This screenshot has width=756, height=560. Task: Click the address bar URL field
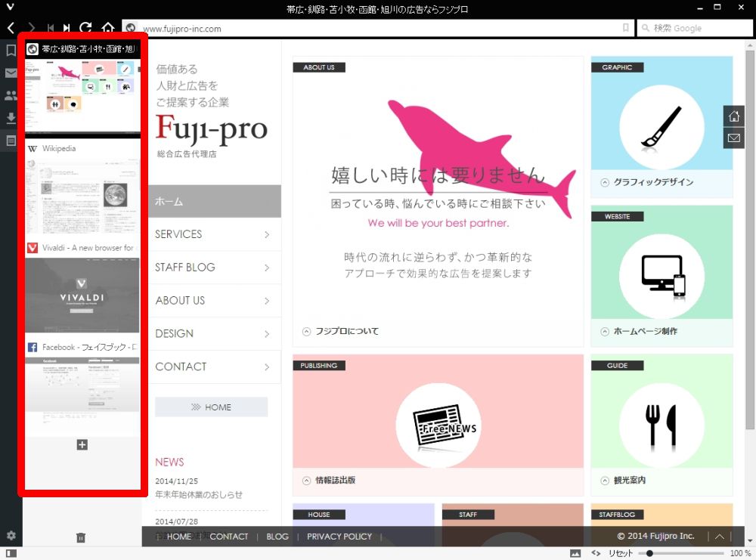pyautogui.click(x=379, y=29)
